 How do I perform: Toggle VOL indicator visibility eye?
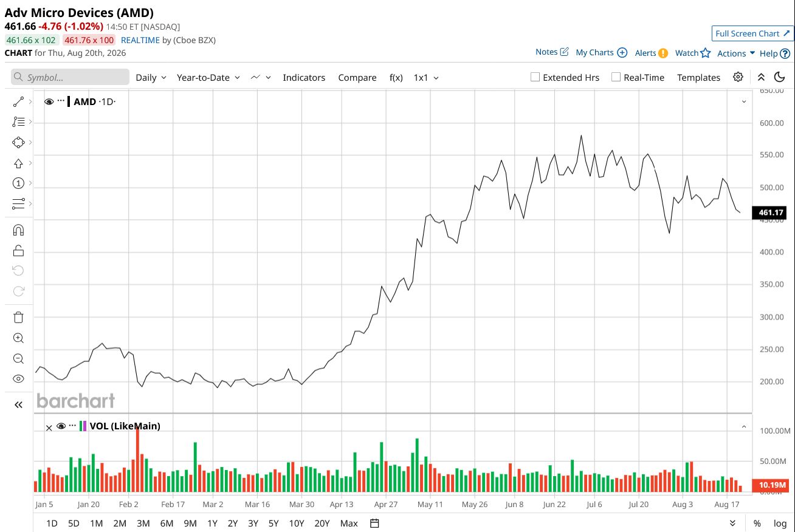point(61,426)
